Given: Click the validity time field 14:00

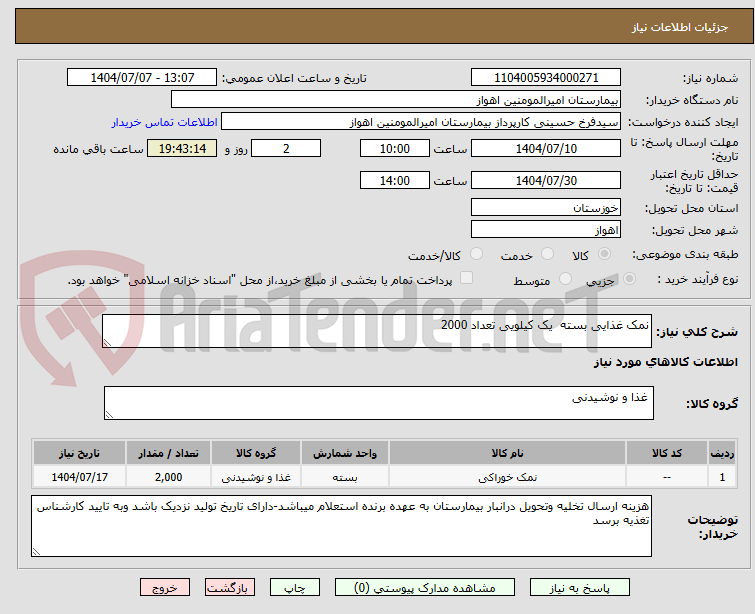Looking at the screenshot, I should click(x=394, y=181).
